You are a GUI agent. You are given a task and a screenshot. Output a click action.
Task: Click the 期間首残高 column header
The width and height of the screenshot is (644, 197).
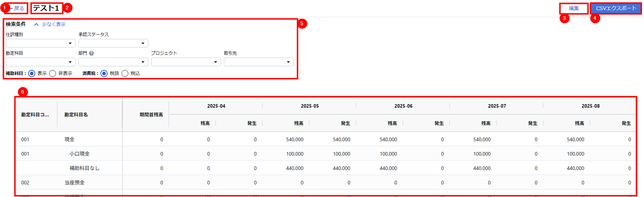151,115
